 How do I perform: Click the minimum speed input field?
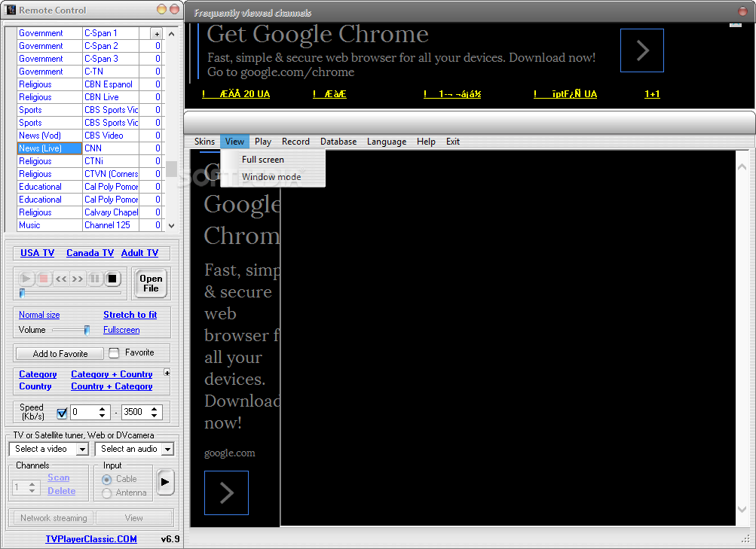click(x=84, y=412)
